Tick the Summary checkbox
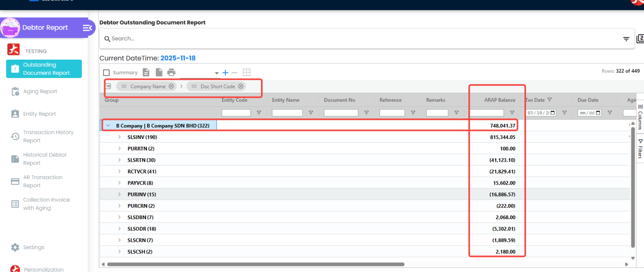This screenshot has width=644, height=272. [106, 72]
